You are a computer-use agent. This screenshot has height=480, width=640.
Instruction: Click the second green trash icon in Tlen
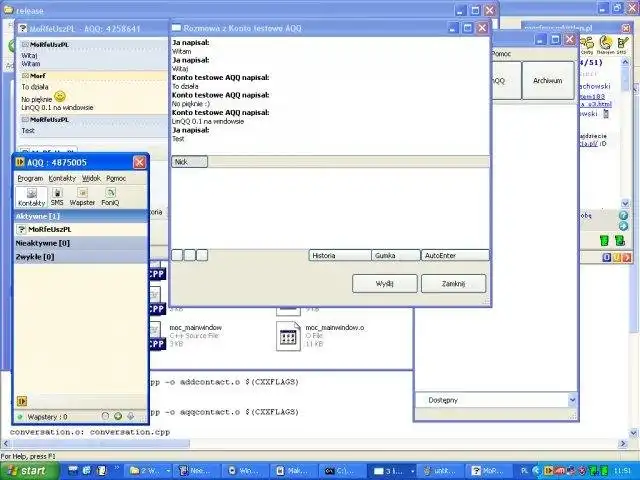(x=620, y=240)
